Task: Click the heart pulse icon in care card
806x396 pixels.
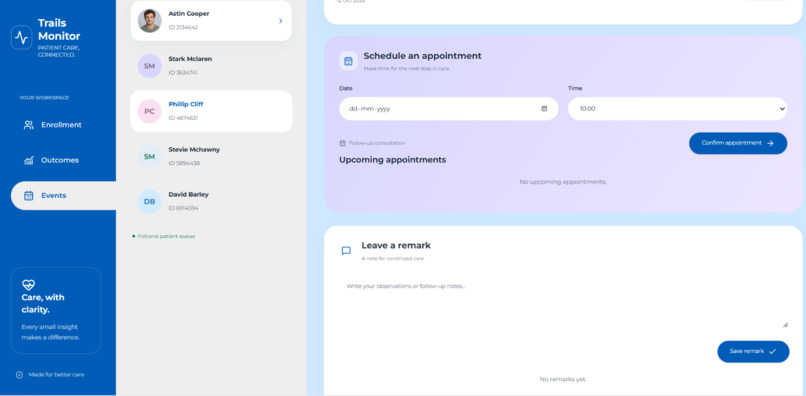Action: [28, 284]
